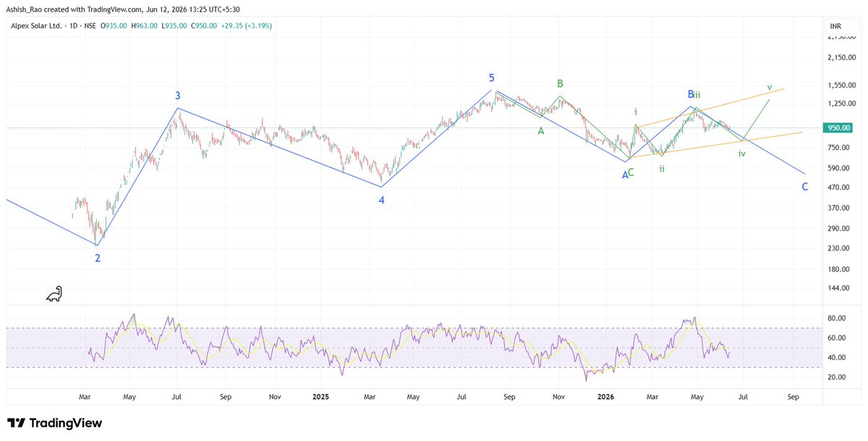Select the blue wave label 2
Viewport: 868px width, 441px height.
click(98, 258)
